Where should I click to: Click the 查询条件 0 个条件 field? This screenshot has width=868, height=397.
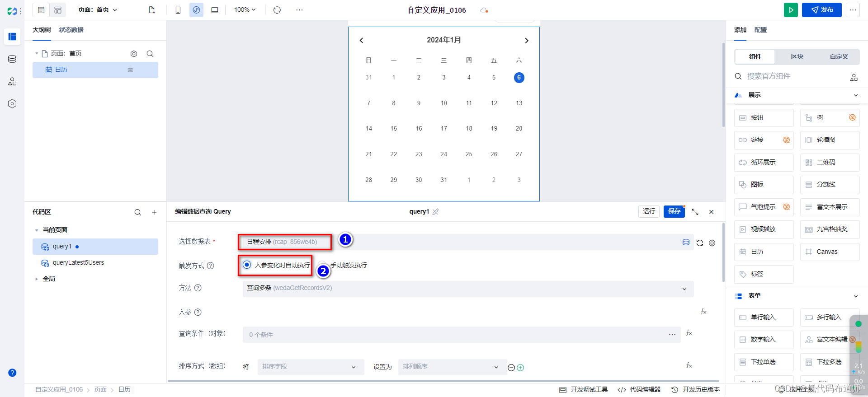(x=462, y=335)
